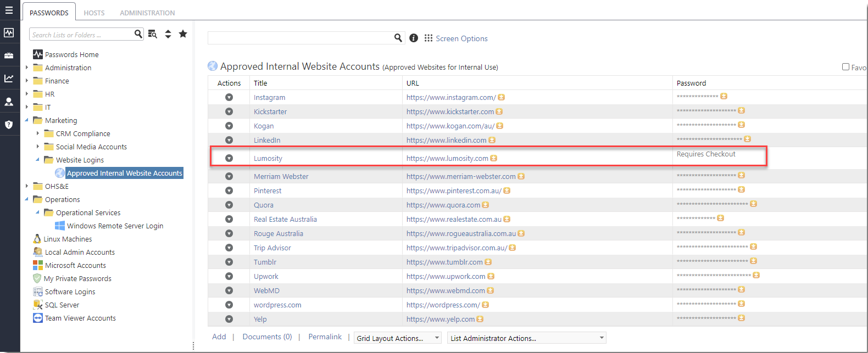This screenshot has height=353, width=868.
Task: Copy the Kickstarter password with its icon
Action: [741, 111]
